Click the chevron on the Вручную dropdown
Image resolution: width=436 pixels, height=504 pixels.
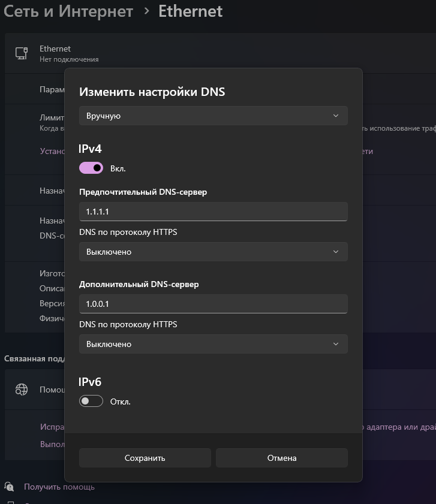(337, 116)
